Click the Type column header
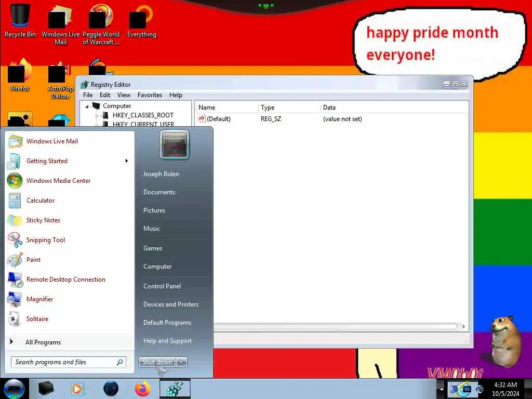 [x=289, y=108]
